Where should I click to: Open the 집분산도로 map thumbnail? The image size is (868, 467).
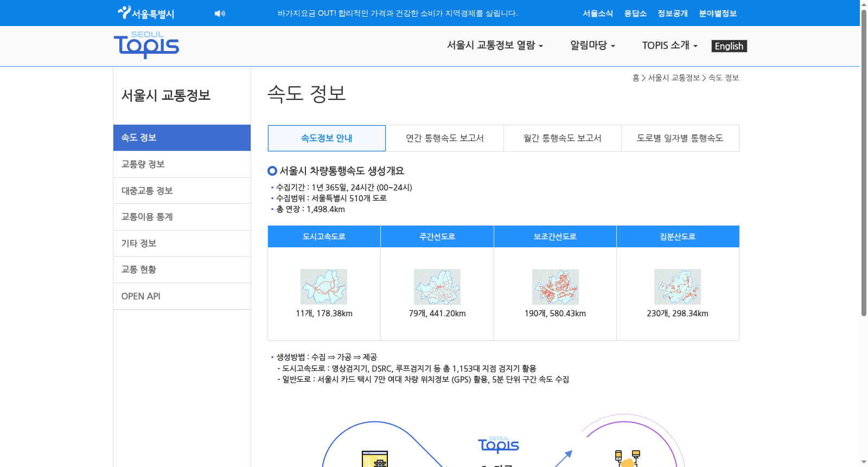pos(678,287)
